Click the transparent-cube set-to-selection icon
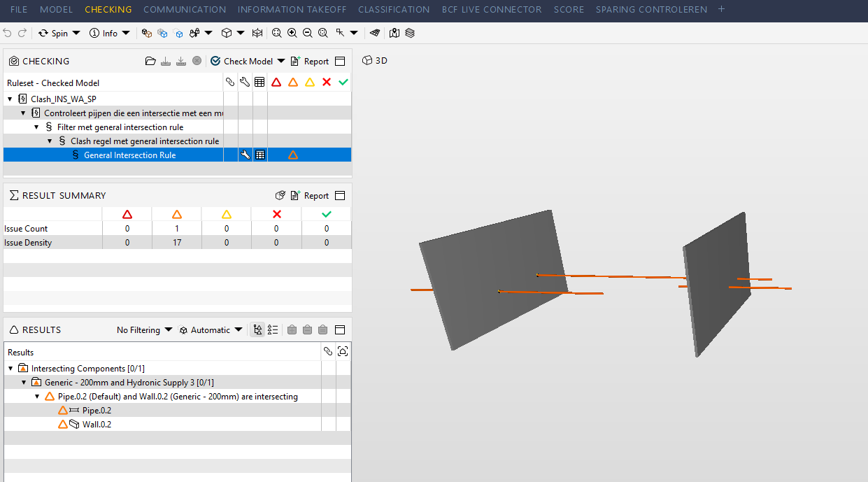The height and width of the screenshot is (482, 868). click(x=162, y=33)
